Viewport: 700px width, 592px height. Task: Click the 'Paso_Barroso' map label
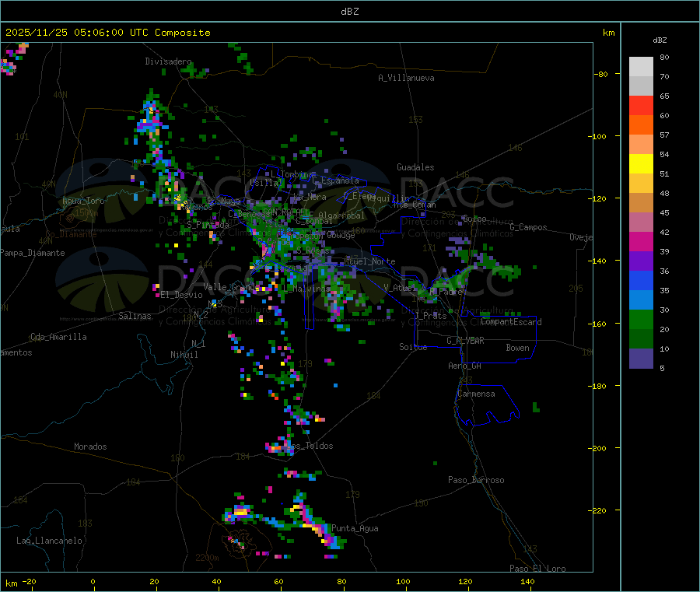(476, 480)
